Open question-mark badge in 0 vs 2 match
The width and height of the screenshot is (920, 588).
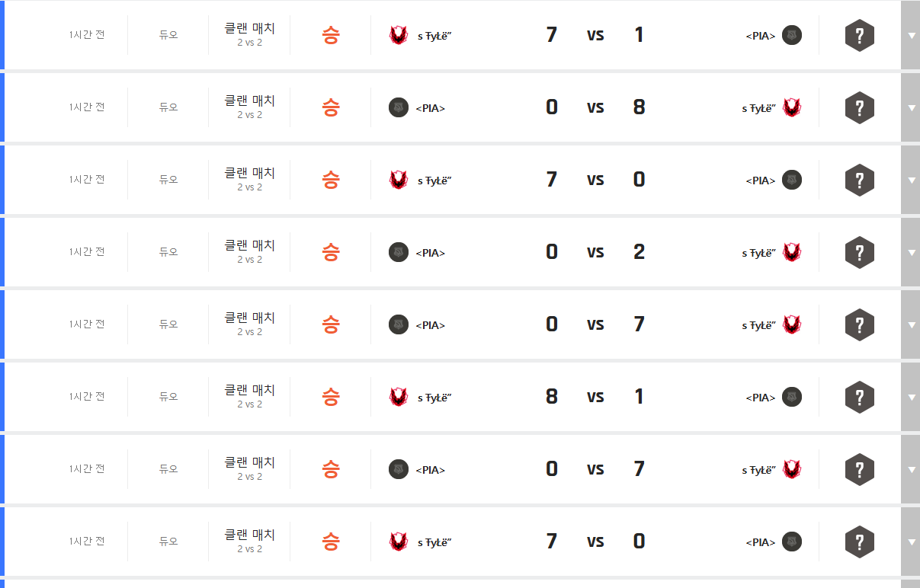point(859,252)
